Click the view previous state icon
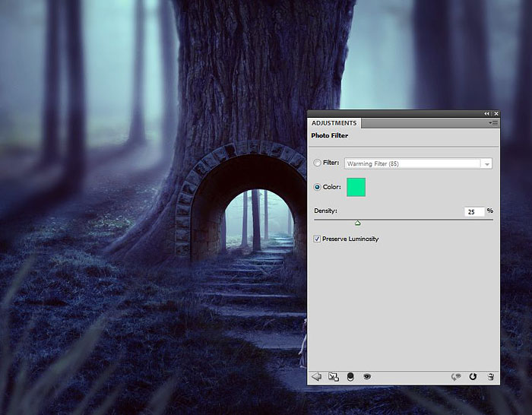 (456, 376)
